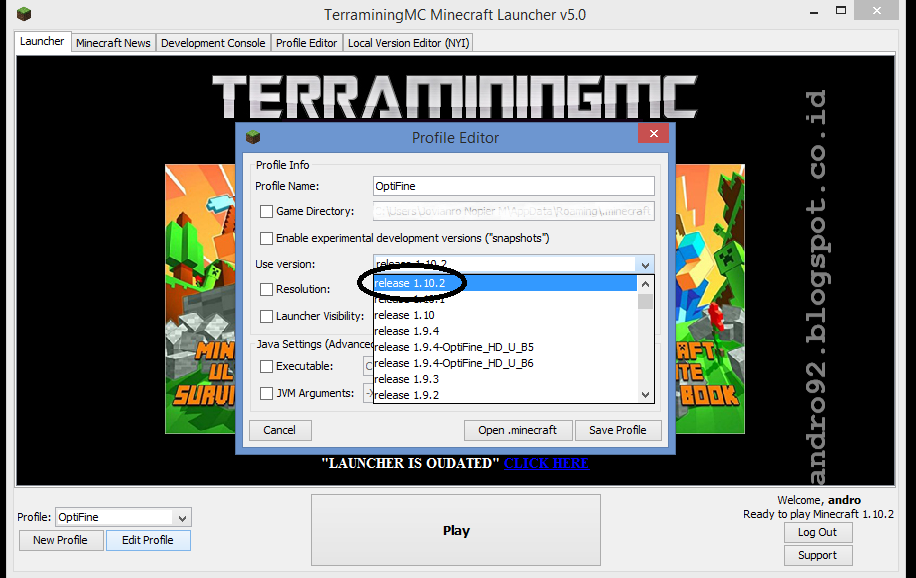Follow the CLICK HERE link

[546, 463]
